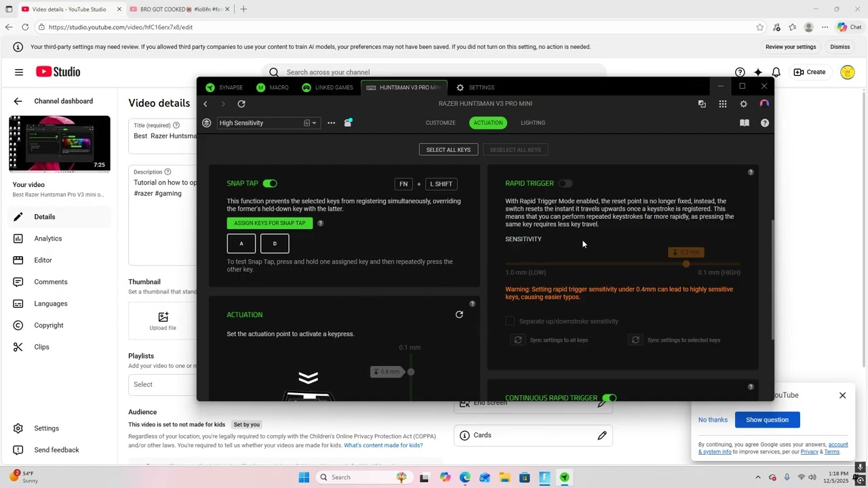Reload the browser page
Screen dimensions: 868x488
tap(25, 27)
